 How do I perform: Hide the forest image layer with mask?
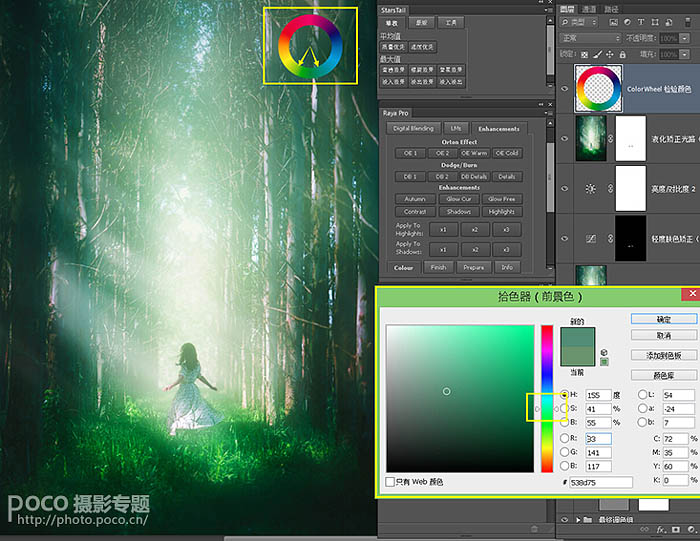click(564, 138)
